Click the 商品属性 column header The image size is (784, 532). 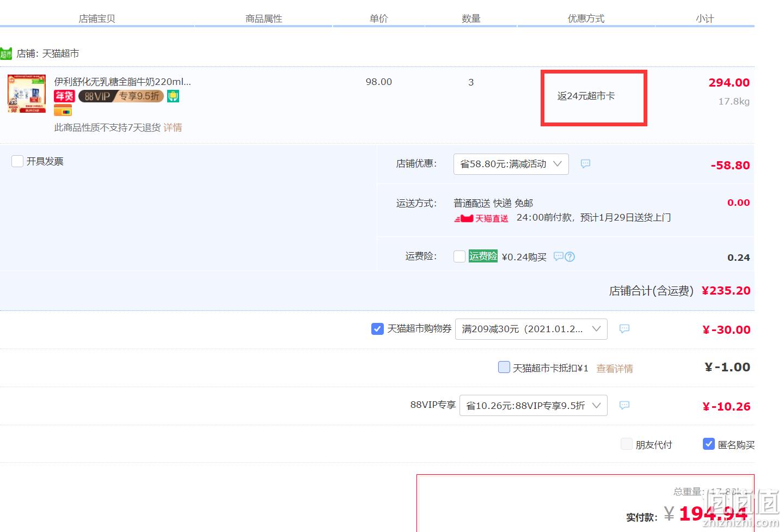[264, 19]
